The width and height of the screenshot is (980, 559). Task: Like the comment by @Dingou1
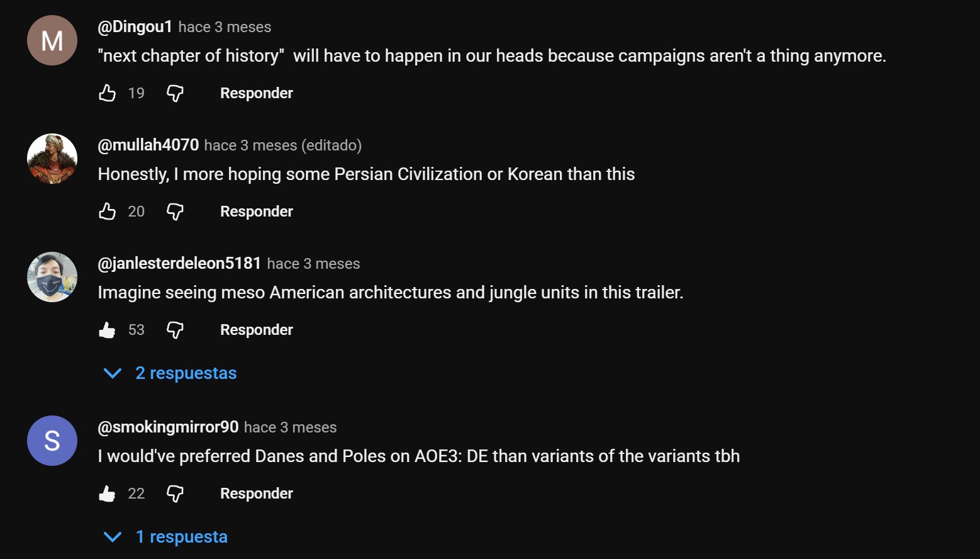pyautogui.click(x=108, y=93)
